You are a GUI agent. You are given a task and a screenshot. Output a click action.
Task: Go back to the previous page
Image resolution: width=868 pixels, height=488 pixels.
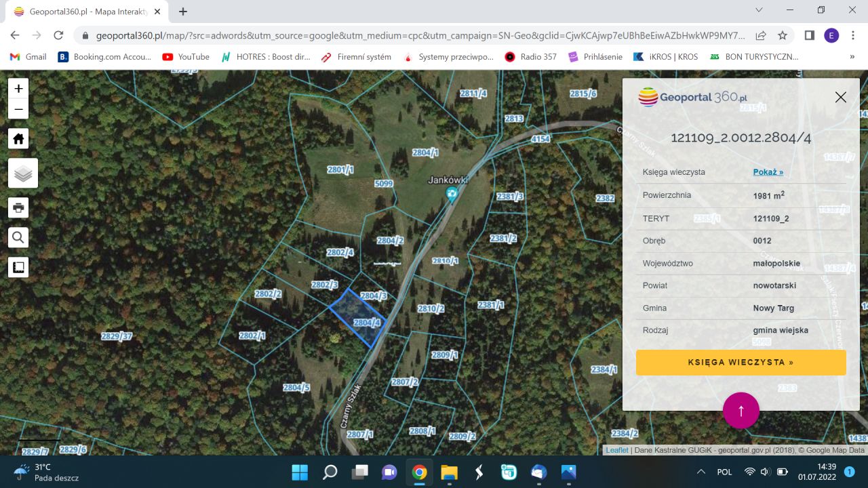(x=15, y=35)
